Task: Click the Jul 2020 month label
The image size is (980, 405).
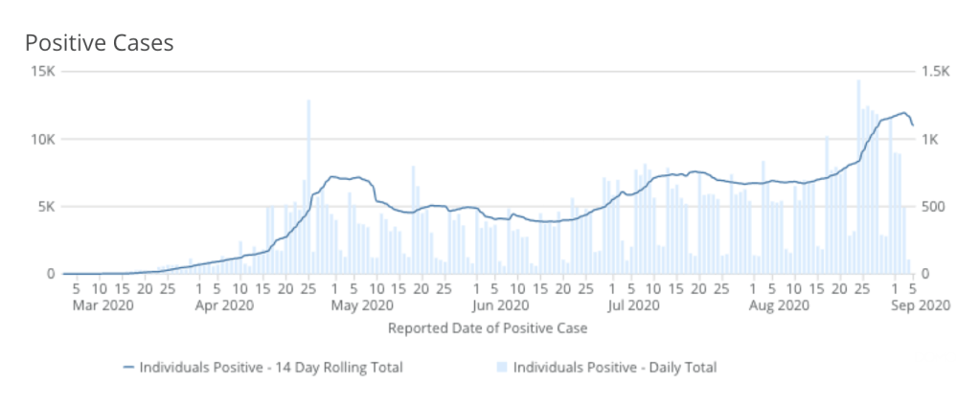Action: pyautogui.click(x=632, y=305)
